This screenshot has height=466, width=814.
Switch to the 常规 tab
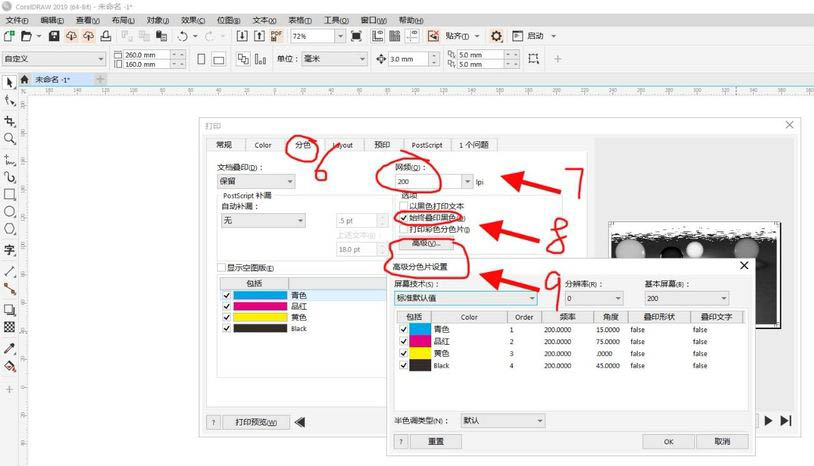click(224, 145)
